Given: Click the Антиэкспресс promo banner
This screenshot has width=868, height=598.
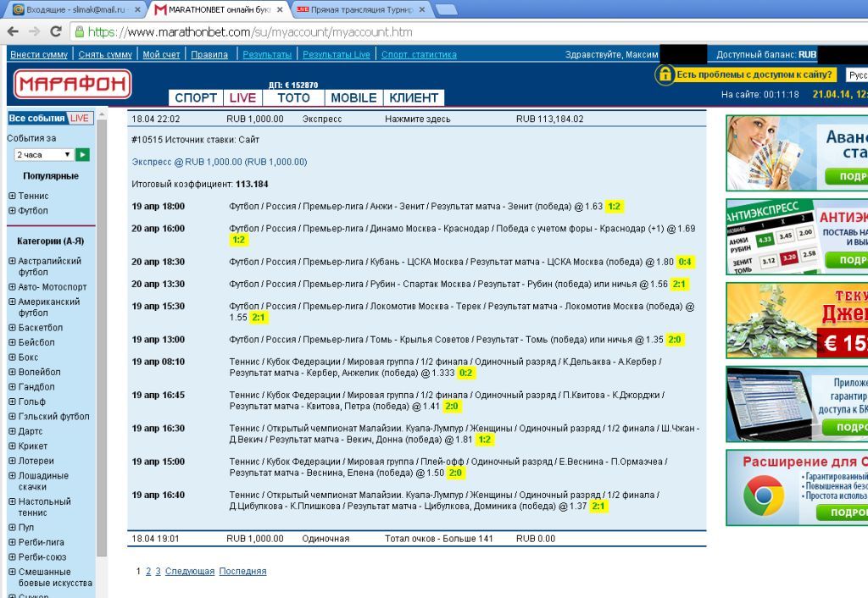Looking at the screenshot, I should (x=797, y=237).
